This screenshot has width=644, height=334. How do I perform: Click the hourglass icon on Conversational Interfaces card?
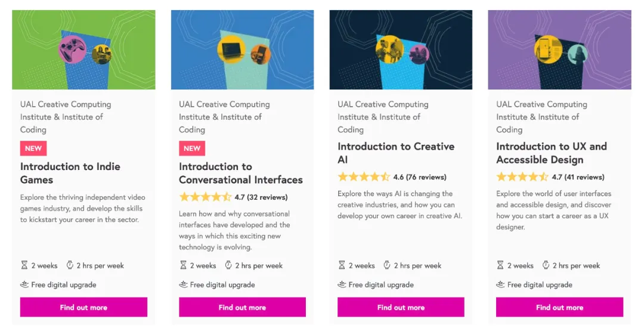[x=183, y=265]
